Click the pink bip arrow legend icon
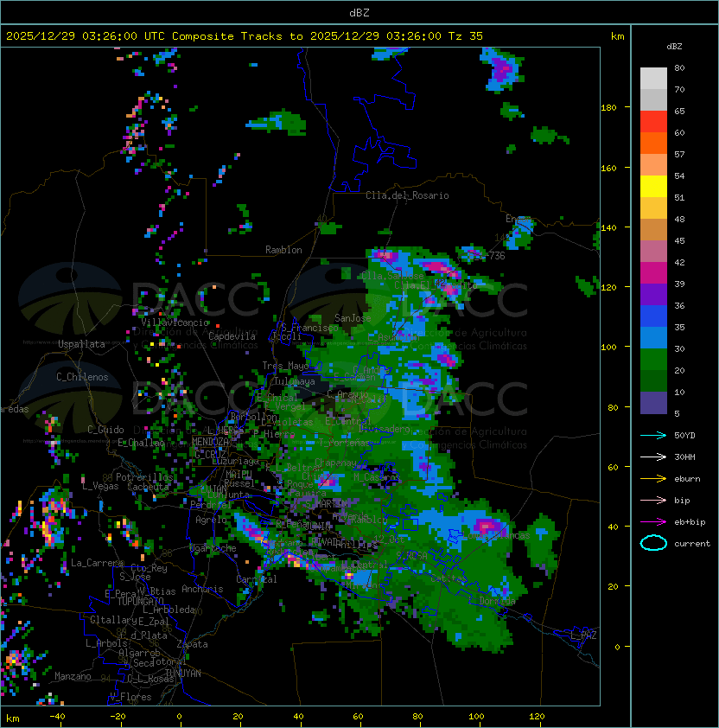The width and height of the screenshot is (719, 728). coord(653,500)
